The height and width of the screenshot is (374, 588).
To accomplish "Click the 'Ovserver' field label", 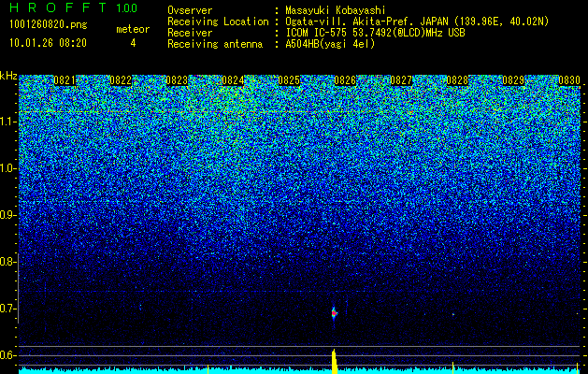I will click(x=190, y=10).
